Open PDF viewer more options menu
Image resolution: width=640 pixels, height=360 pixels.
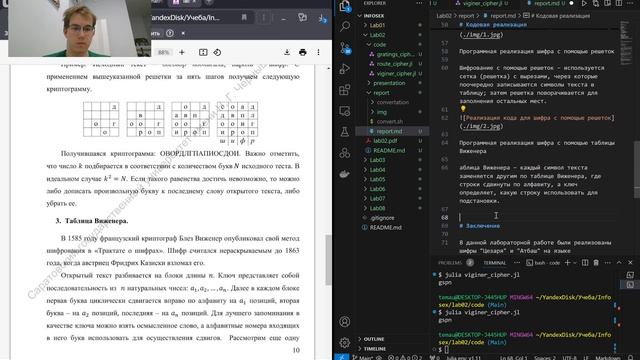pos(318,52)
